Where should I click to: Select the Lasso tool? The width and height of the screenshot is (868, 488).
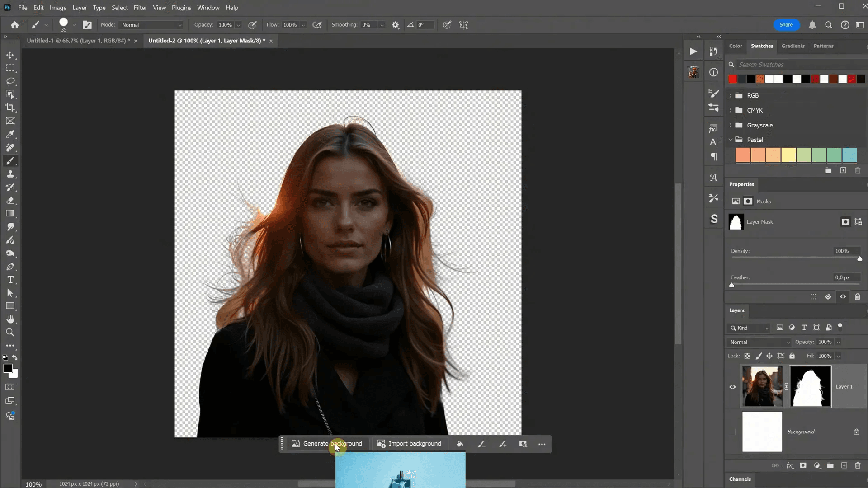[10, 81]
